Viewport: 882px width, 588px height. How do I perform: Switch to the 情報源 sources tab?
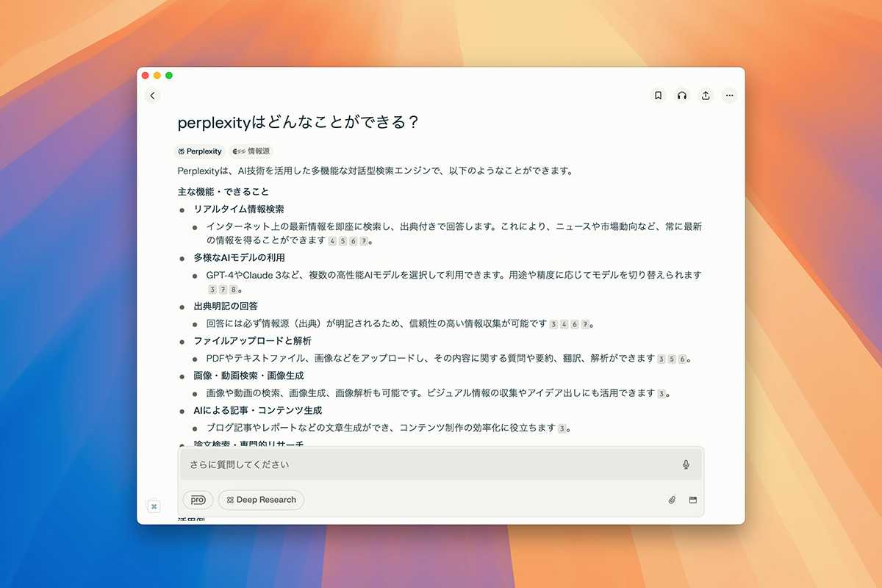point(251,151)
